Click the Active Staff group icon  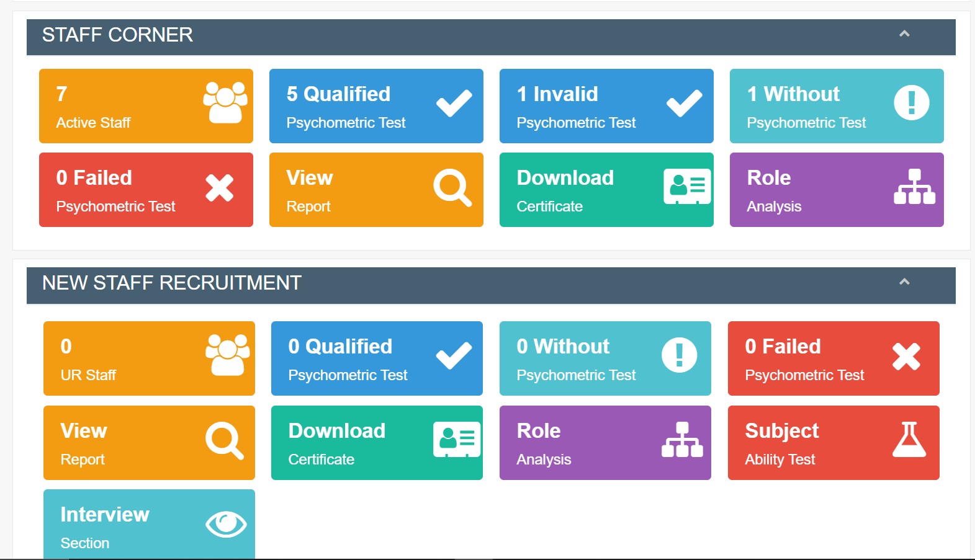pyautogui.click(x=225, y=103)
